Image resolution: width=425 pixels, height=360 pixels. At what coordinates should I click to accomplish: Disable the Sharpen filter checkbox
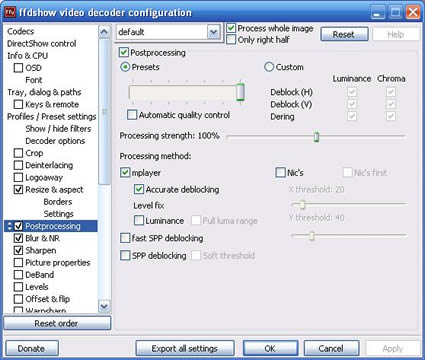click(x=18, y=250)
